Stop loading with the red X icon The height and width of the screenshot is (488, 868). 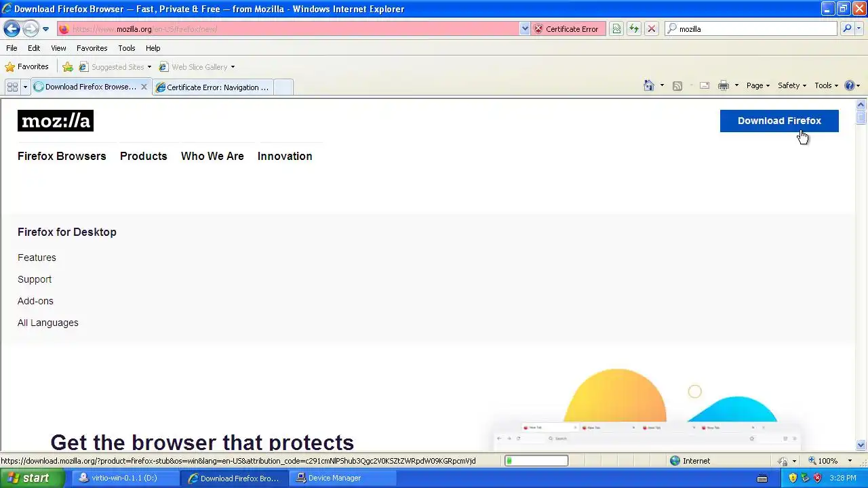pos(652,29)
